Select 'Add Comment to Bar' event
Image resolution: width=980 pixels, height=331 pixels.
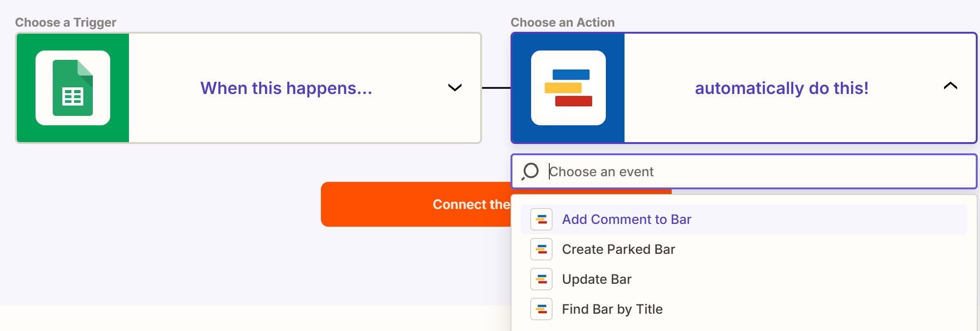click(x=744, y=219)
